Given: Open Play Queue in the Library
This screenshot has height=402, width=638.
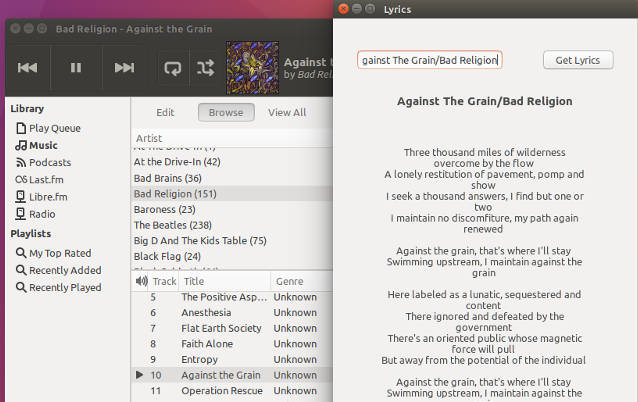Looking at the screenshot, I should (x=55, y=128).
